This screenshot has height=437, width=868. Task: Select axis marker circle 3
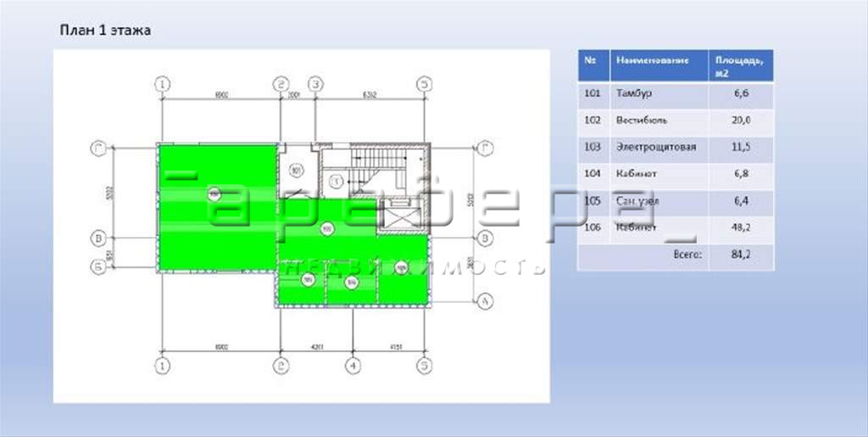(315, 84)
